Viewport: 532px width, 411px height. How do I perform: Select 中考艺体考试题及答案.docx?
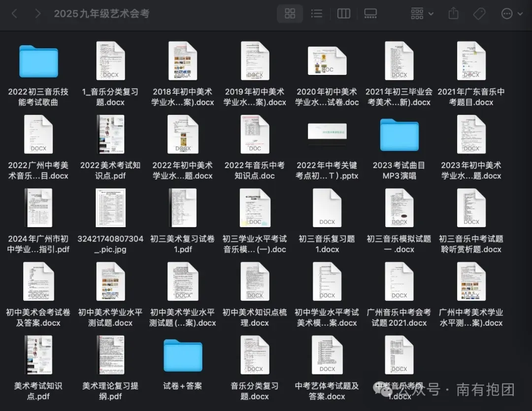tap(327, 355)
